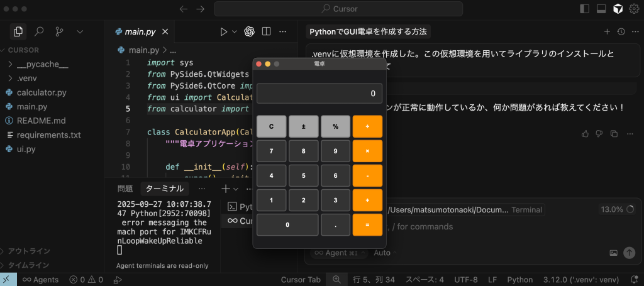Start a new chat with plus icon
Image resolution: width=644 pixels, height=286 pixels.
pos(607,31)
